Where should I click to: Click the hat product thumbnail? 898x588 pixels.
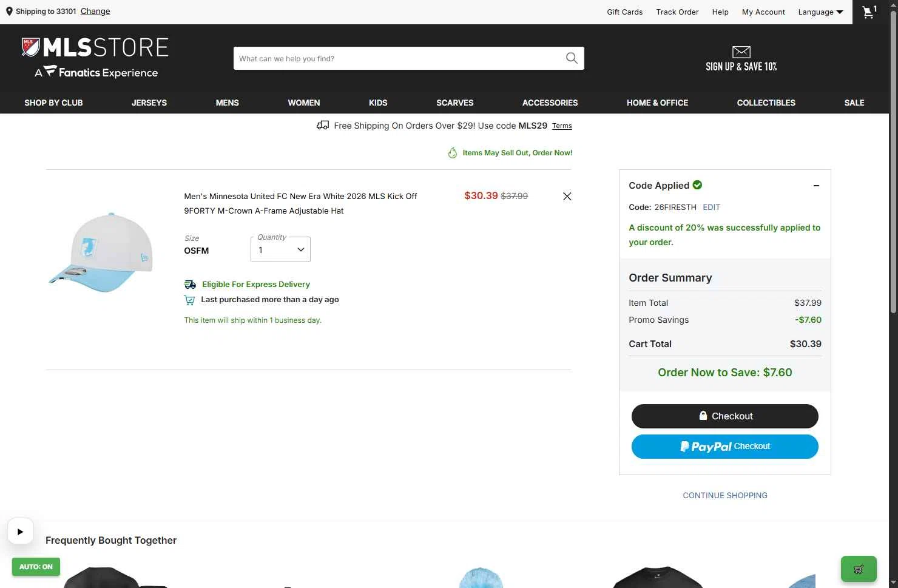[101, 252]
